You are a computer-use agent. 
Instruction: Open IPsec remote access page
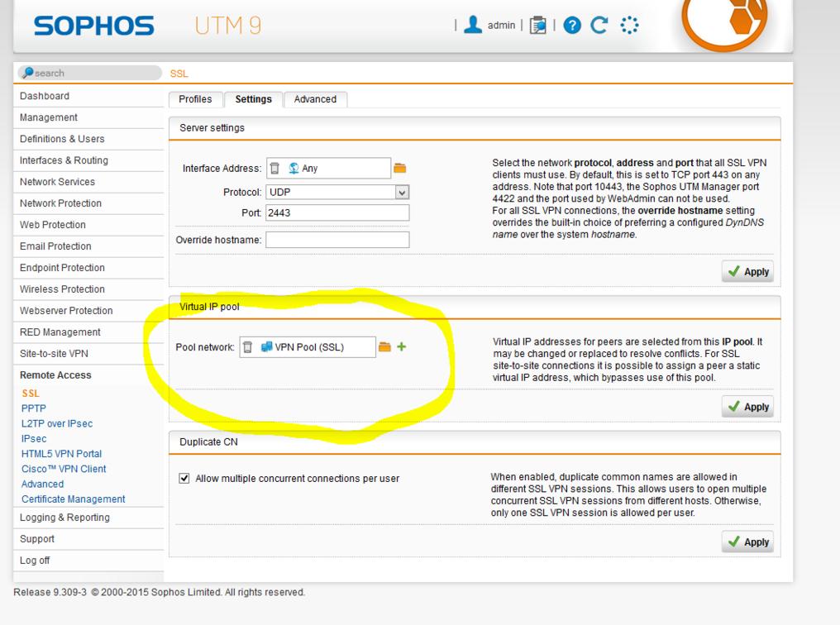34,438
